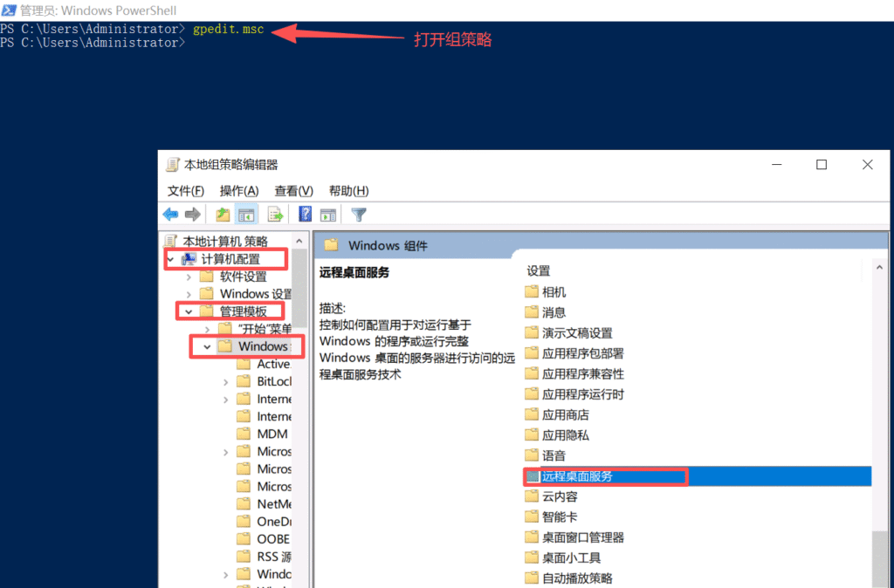Click the Forward arrow in toolbar
Screen dimensions: 894x588
click(192, 215)
